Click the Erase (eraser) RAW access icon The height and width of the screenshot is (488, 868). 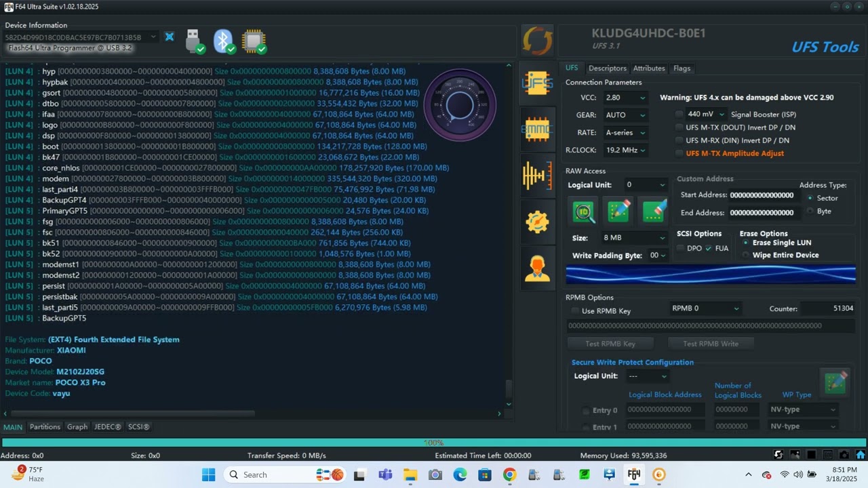click(654, 211)
